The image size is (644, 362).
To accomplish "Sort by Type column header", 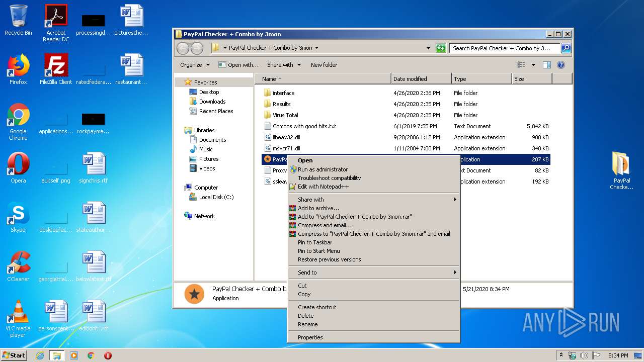I will coord(481,79).
